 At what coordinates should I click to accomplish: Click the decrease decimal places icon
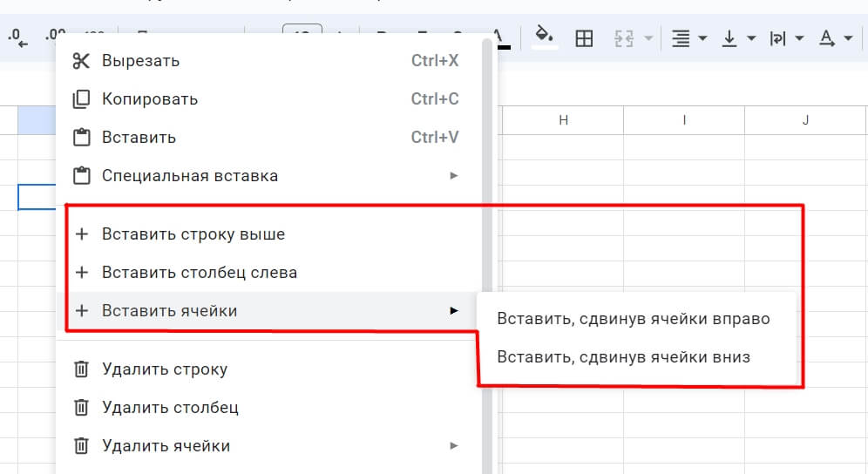pos(17,38)
